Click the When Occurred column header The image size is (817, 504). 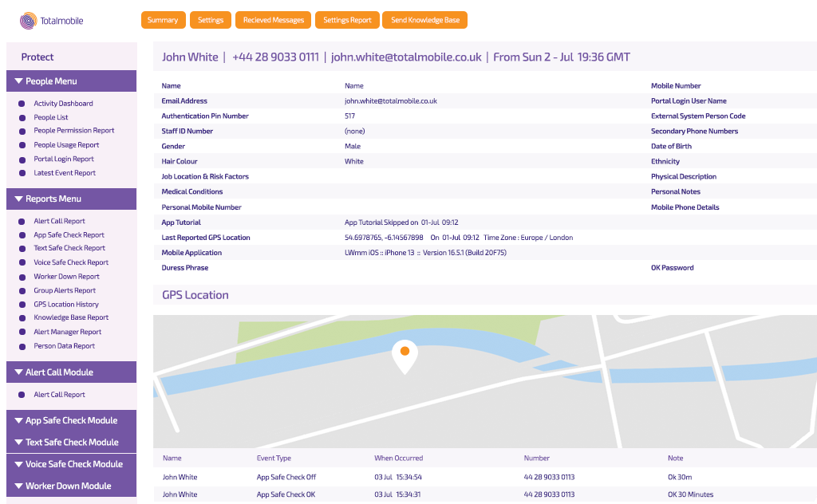click(x=399, y=459)
